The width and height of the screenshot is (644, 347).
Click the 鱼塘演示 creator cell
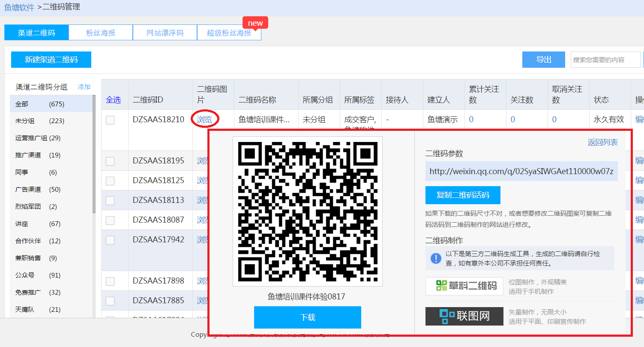[x=443, y=120]
